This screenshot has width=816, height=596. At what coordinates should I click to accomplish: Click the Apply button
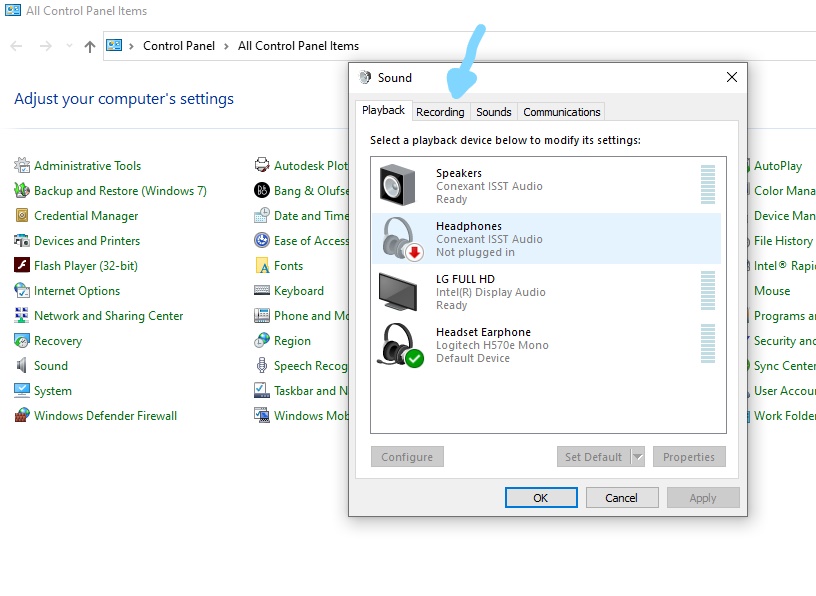pyautogui.click(x=703, y=498)
